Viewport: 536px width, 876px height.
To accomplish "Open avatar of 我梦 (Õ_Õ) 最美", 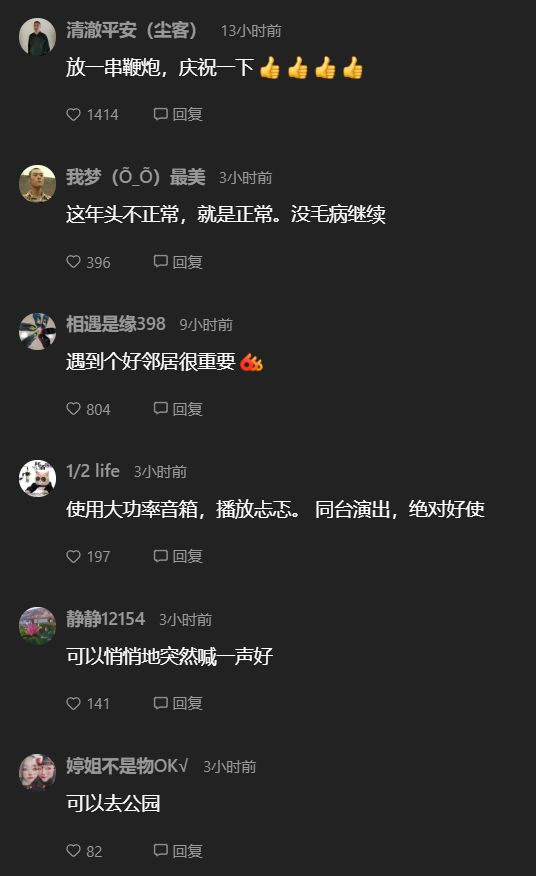I will [x=37, y=183].
